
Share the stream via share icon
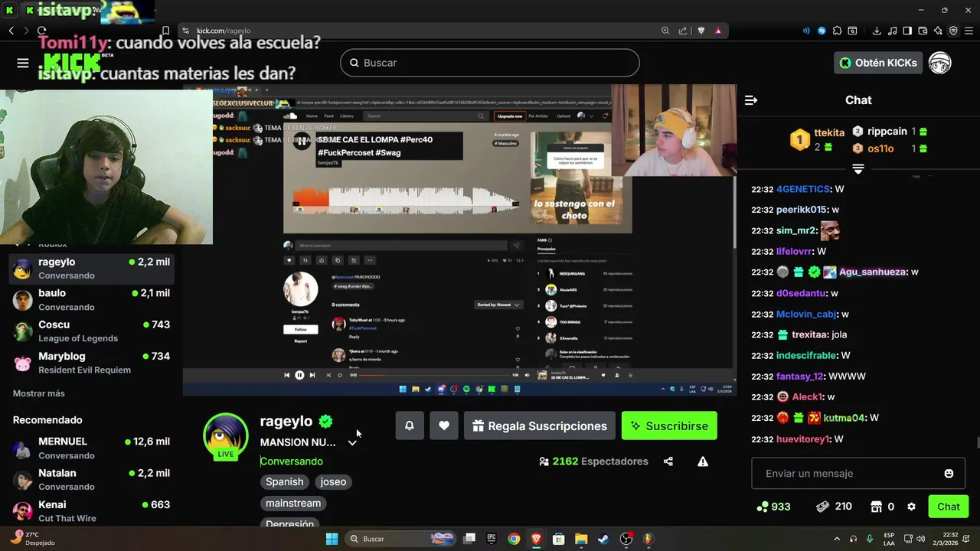[668, 461]
